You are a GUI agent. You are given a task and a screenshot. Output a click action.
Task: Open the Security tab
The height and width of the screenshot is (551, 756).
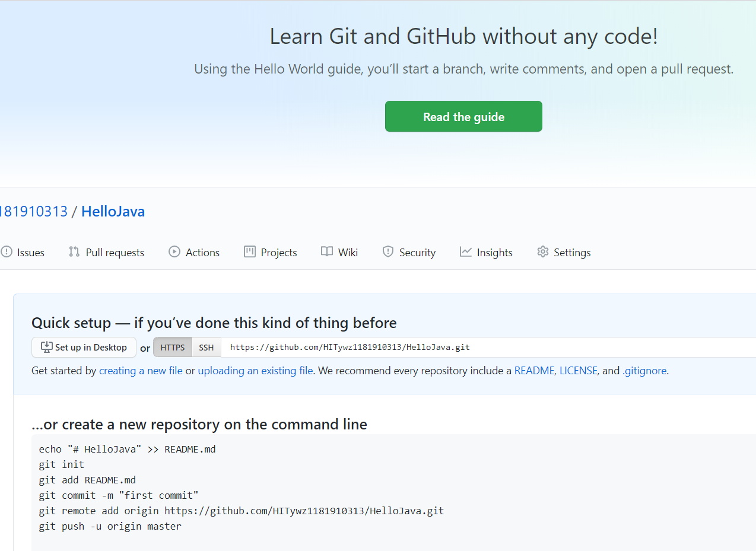[409, 252]
